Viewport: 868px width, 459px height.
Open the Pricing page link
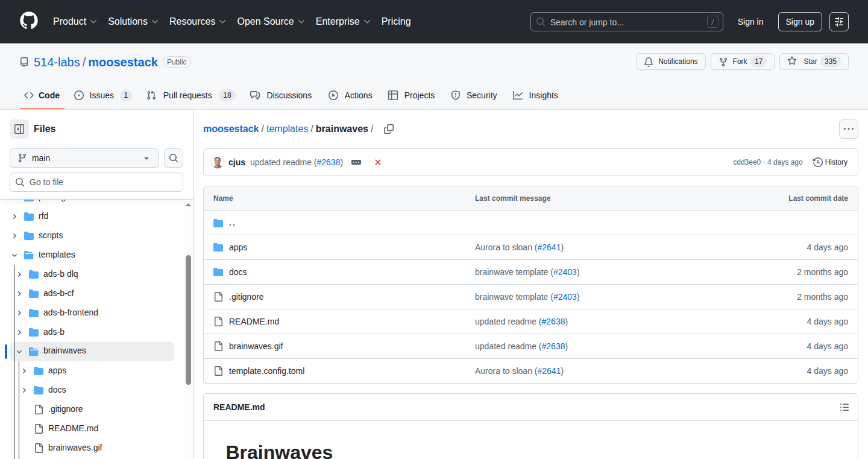(x=396, y=21)
